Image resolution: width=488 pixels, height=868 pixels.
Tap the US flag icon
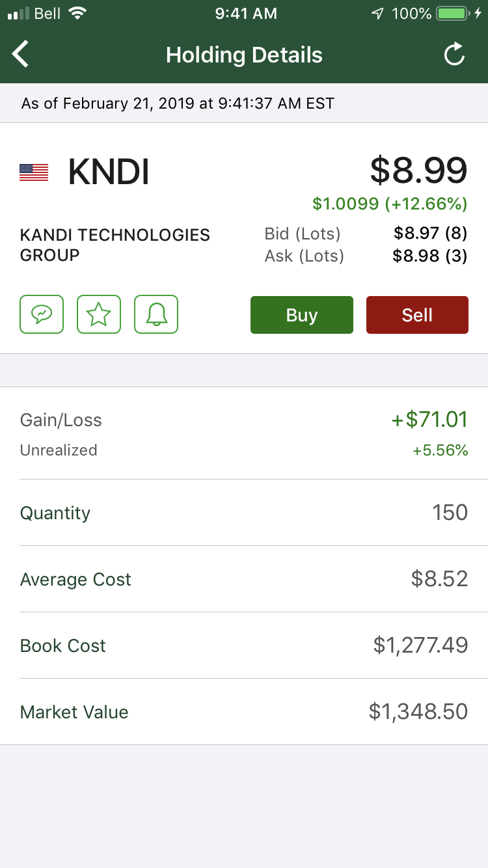34,172
